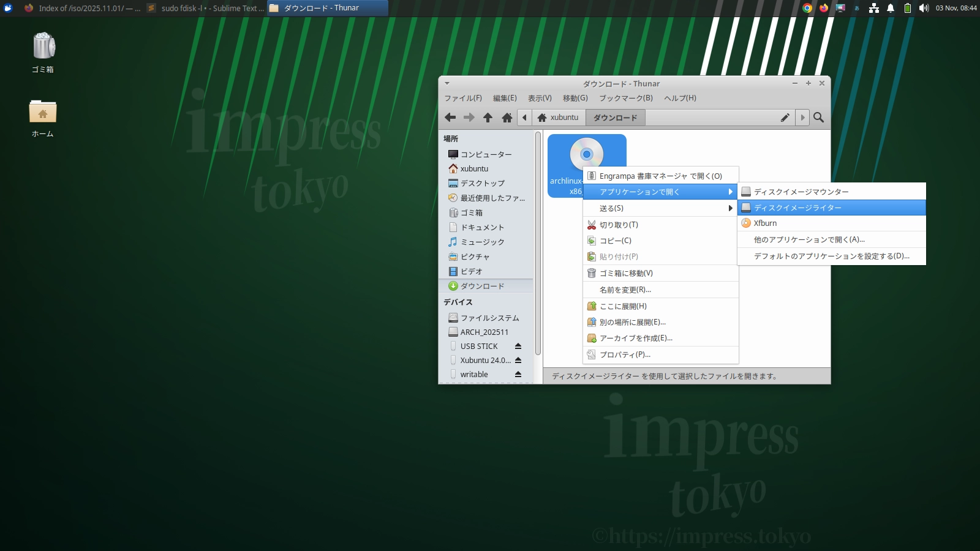Open プロパティ(P)... properties entry
The height and width of the screenshot is (551, 980).
click(x=660, y=354)
